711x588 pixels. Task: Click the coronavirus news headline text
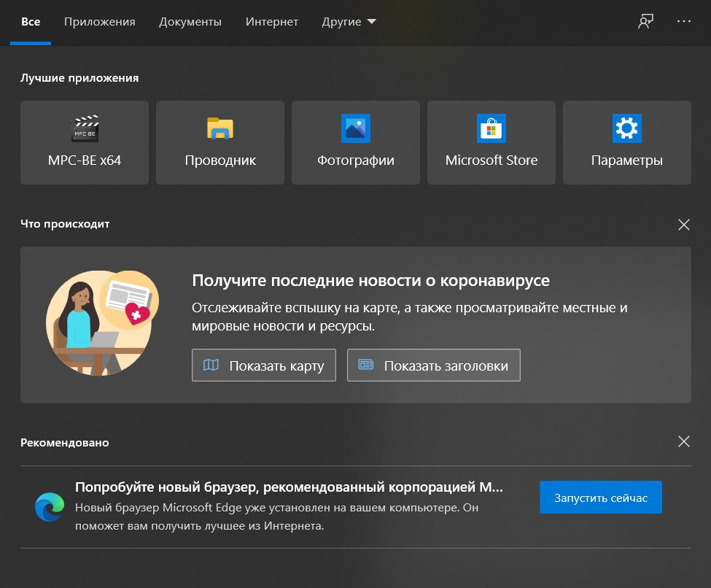(x=370, y=280)
